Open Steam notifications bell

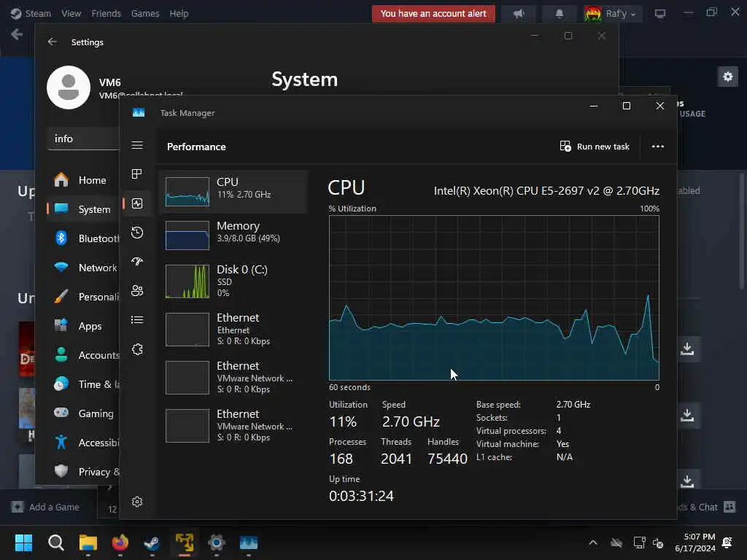tap(560, 13)
